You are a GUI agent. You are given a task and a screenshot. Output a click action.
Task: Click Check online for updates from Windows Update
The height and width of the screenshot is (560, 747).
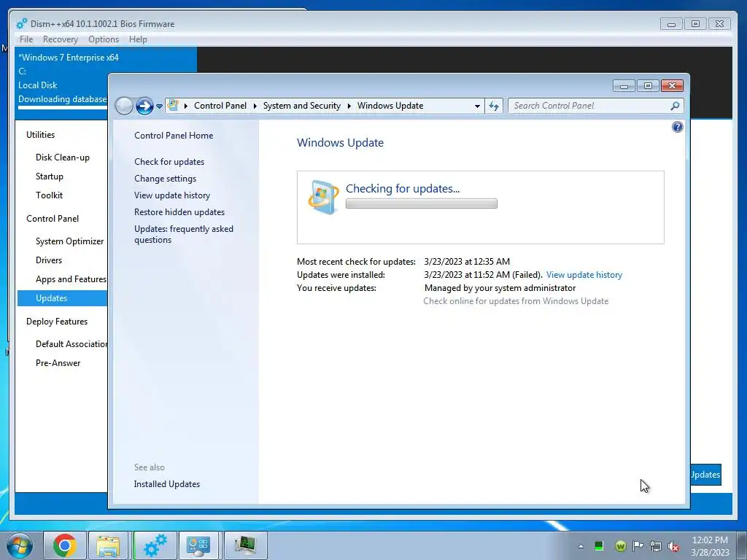[x=516, y=301]
